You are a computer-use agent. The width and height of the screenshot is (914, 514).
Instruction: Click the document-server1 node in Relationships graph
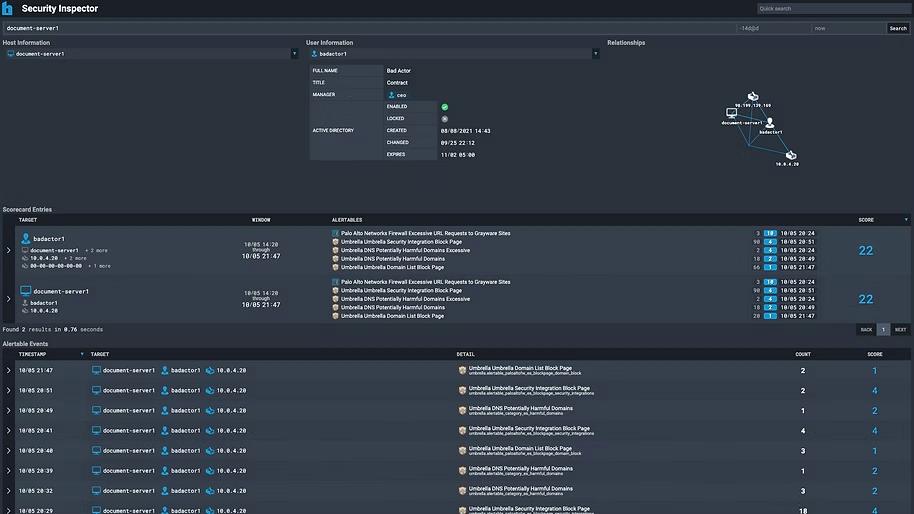click(x=731, y=114)
